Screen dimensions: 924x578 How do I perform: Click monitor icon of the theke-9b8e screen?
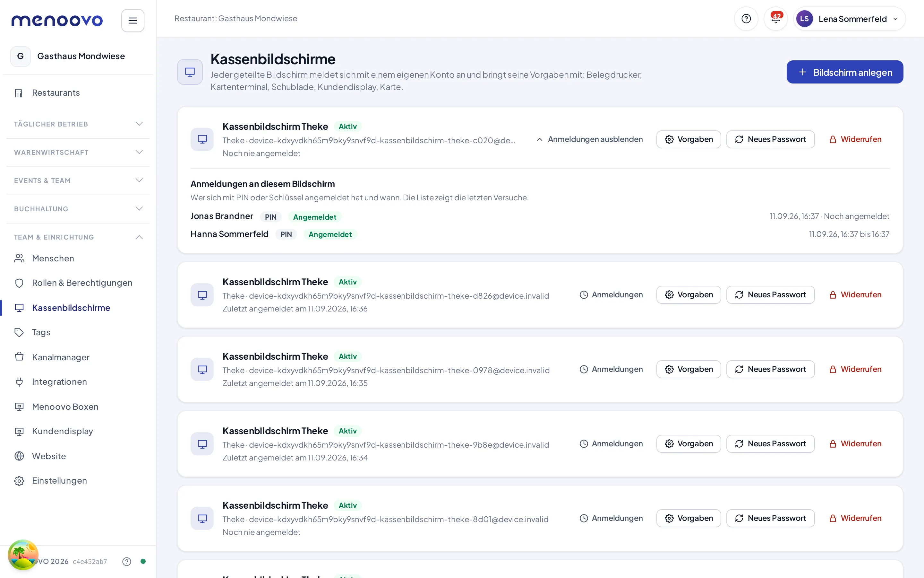coord(202,444)
